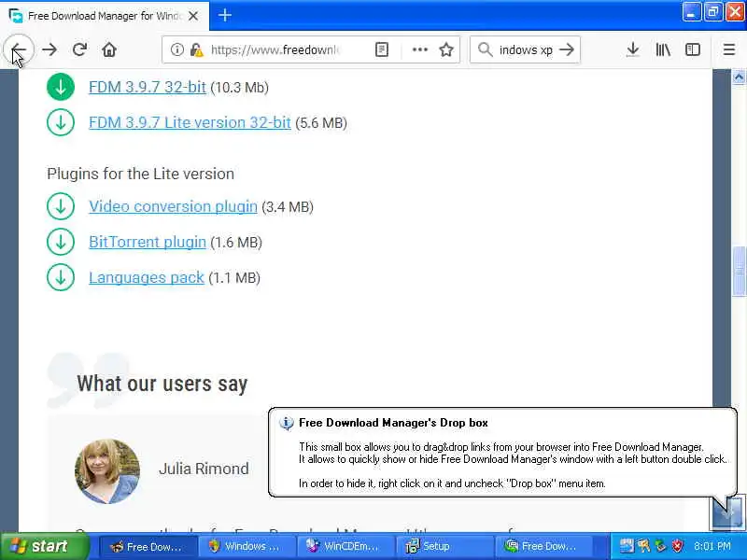Switch to first Free Dow... Firefox taskbar item
The image size is (747, 560).
148,546
